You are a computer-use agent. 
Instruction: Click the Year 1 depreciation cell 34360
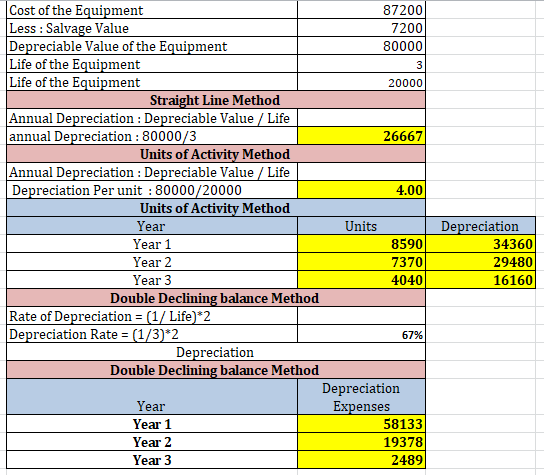pos(480,244)
